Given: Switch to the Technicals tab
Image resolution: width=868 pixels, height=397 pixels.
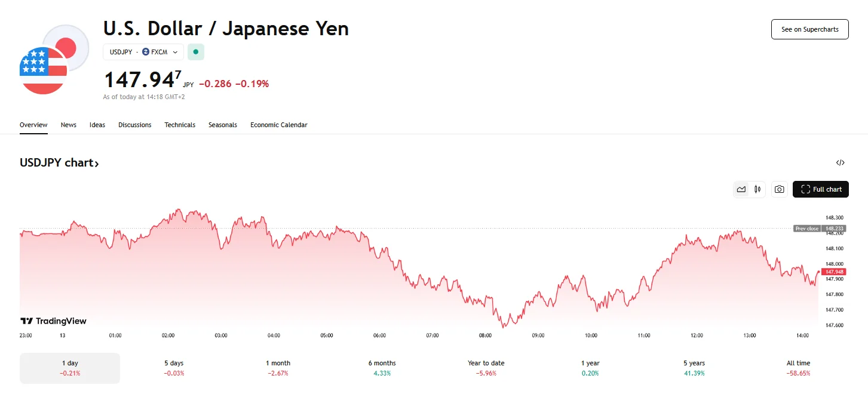Looking at the screenshot, I should click(x=180, y=125).
